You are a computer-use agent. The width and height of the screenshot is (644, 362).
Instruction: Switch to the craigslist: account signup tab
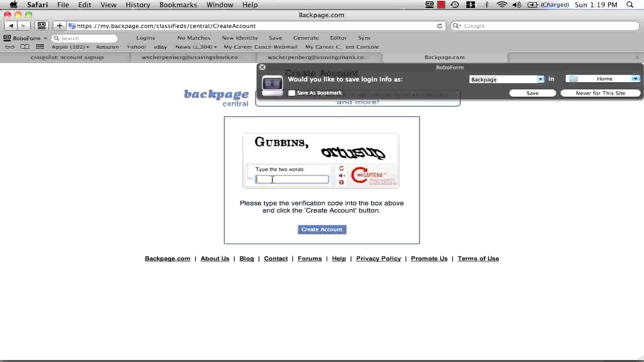[x=67, y=57]
